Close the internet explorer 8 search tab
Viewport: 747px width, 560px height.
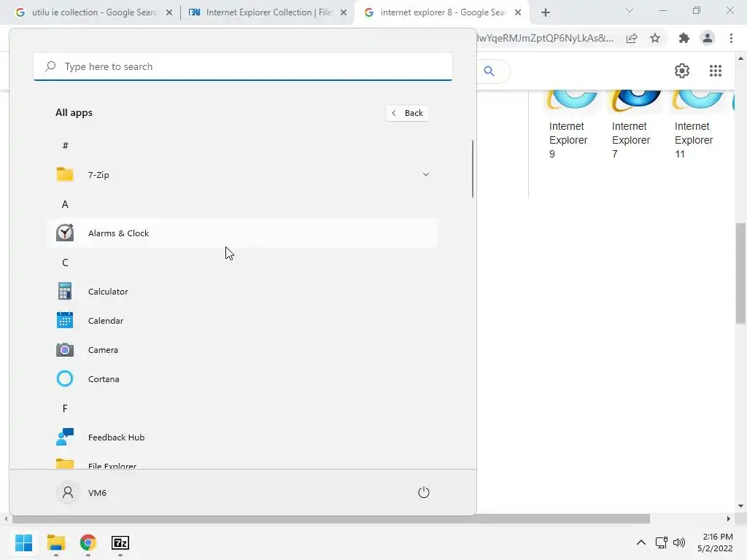coord(518,13)
